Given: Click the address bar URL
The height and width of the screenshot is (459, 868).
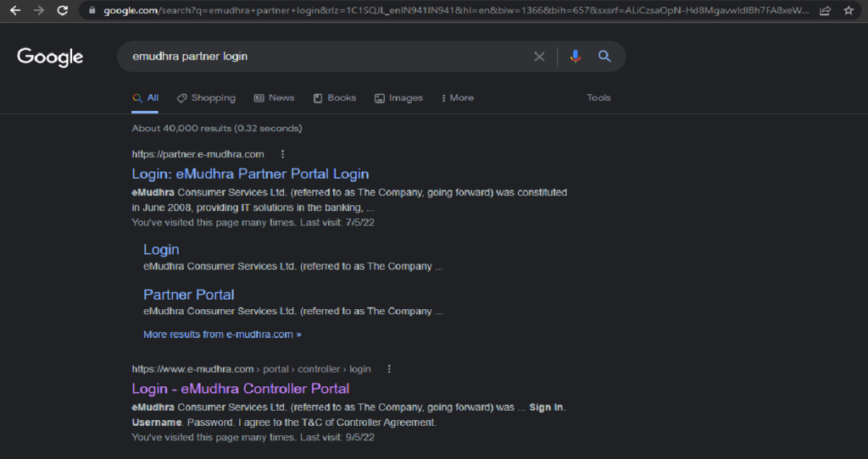Looking at the screenshot, I should (456, 10).
